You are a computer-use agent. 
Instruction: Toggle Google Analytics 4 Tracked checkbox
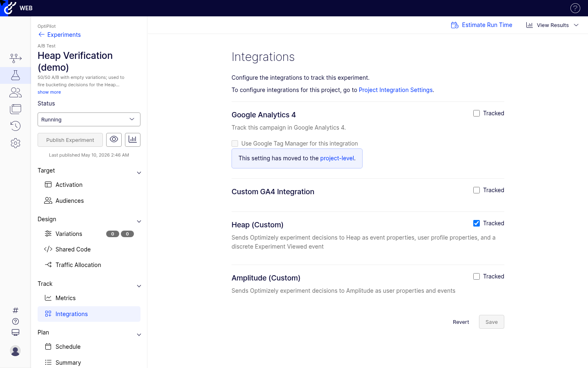point(477,113)
